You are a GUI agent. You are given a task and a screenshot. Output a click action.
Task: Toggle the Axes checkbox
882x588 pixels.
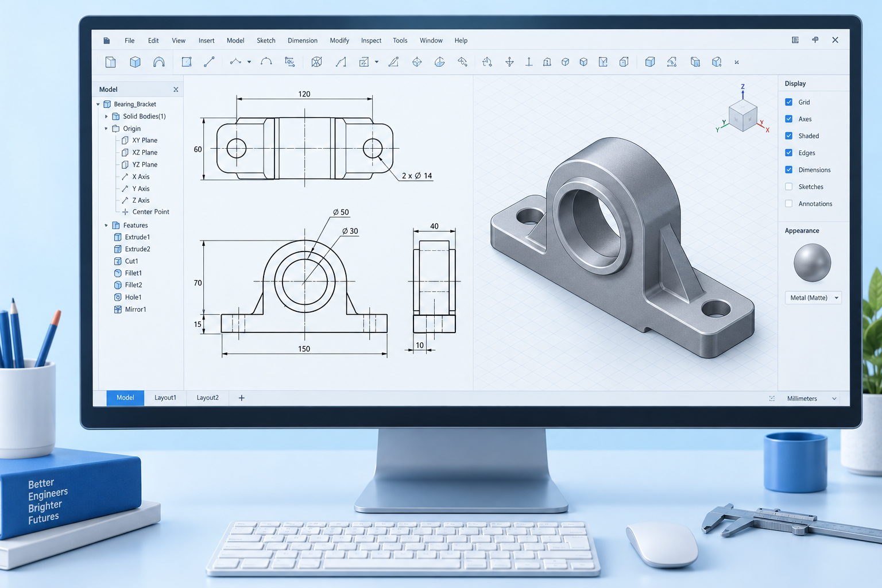789,119
